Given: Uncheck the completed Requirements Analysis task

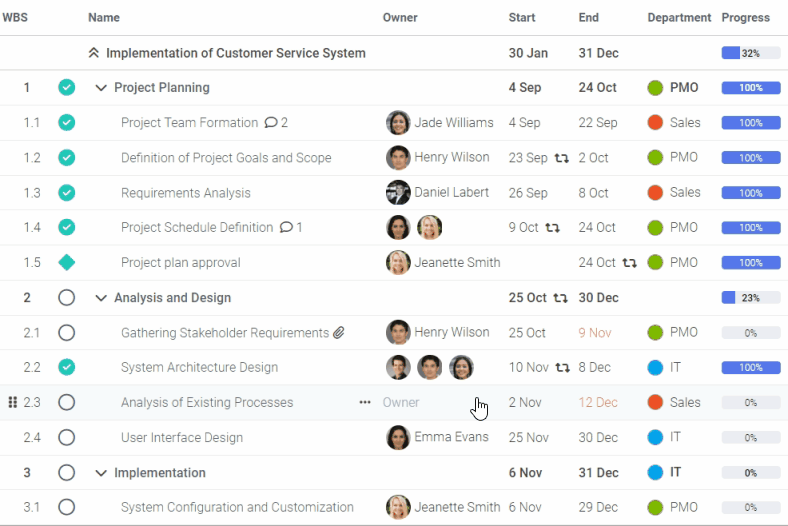Looking at the screenshot, I should [x=66, y=193].
